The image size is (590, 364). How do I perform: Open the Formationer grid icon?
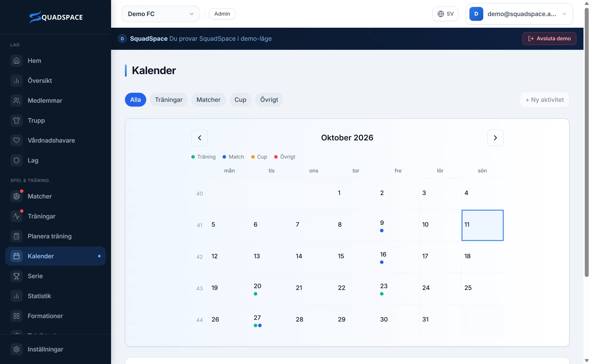pyautogui.click(x=17, y=316)
